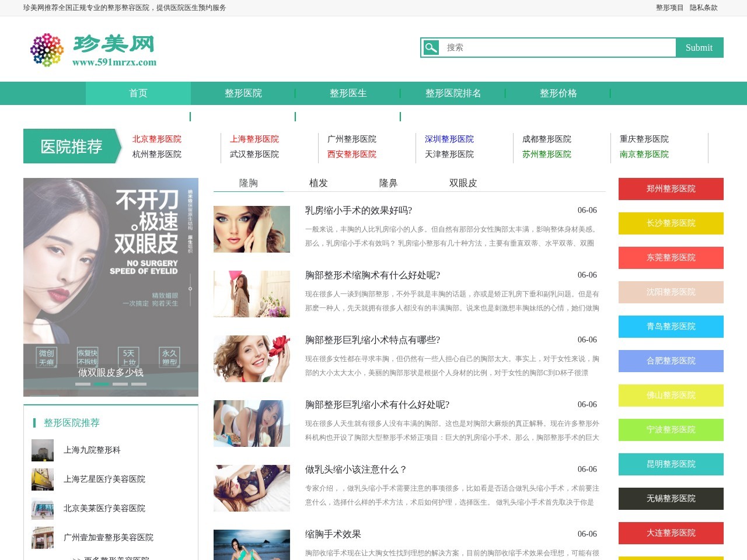Click the red 郑州整形医院 sidebar button
The width and height of the screenshot is (747, 560).
(671, 188)
